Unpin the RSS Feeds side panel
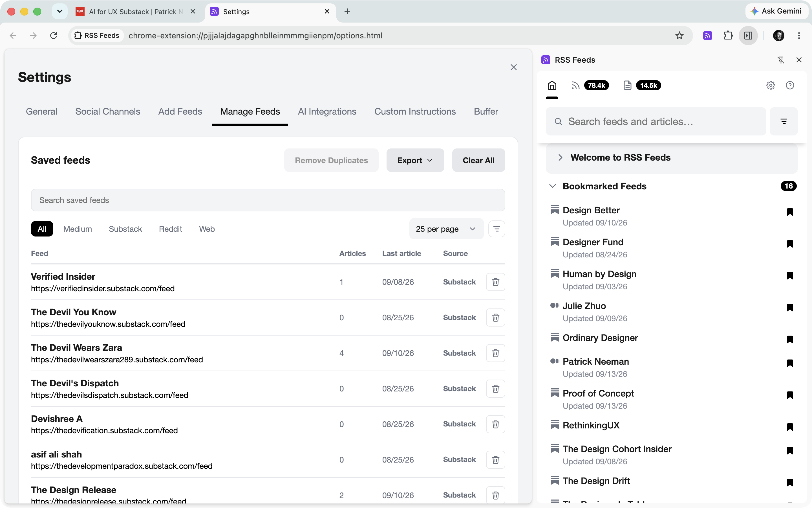Image resolution: width=812 pixels, height=508 pixels. 781,60
